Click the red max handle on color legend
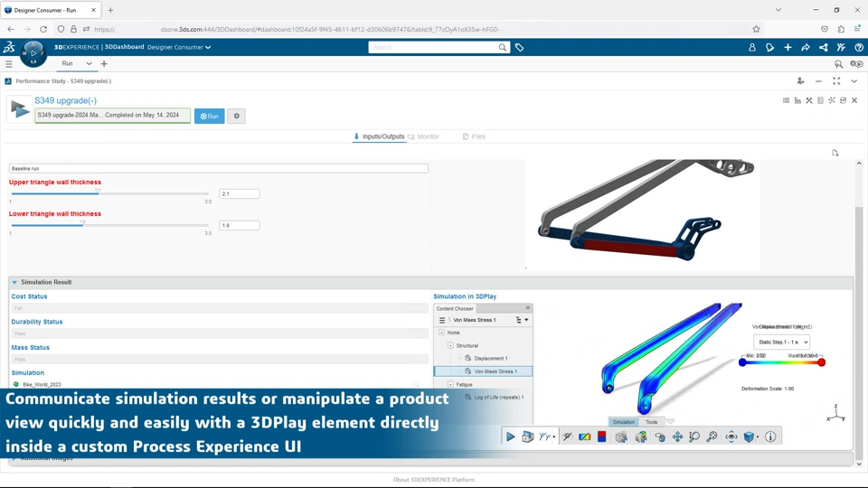The height and width of the screenshot is (488, 868). (x=822, y=362)
